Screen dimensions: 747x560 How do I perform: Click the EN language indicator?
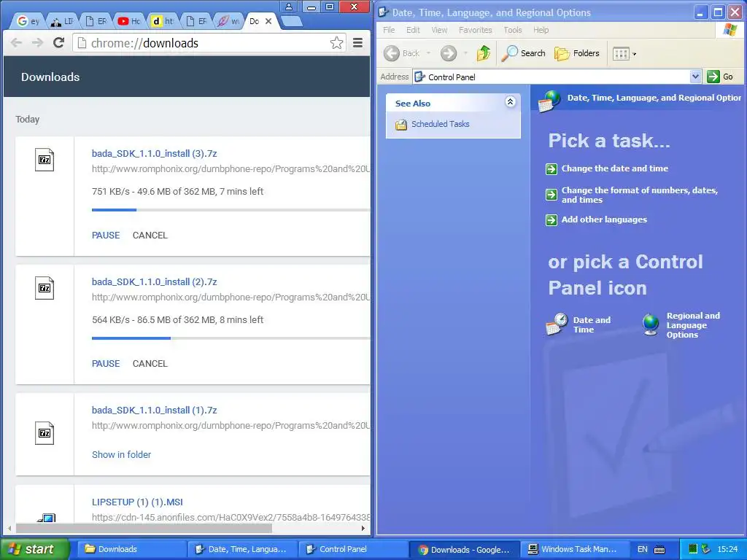coord(642,550)
